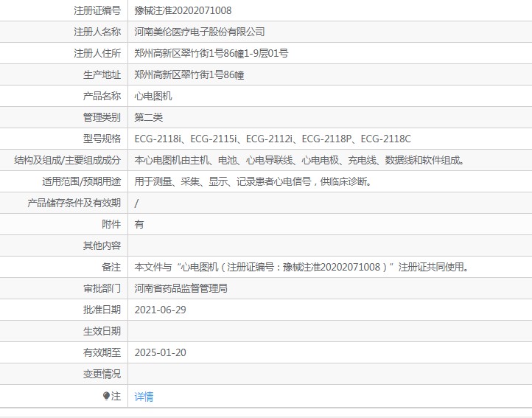Click the slash value in 产品储存条件及有效期 row

pyautogui.click(x=136, y=203)
